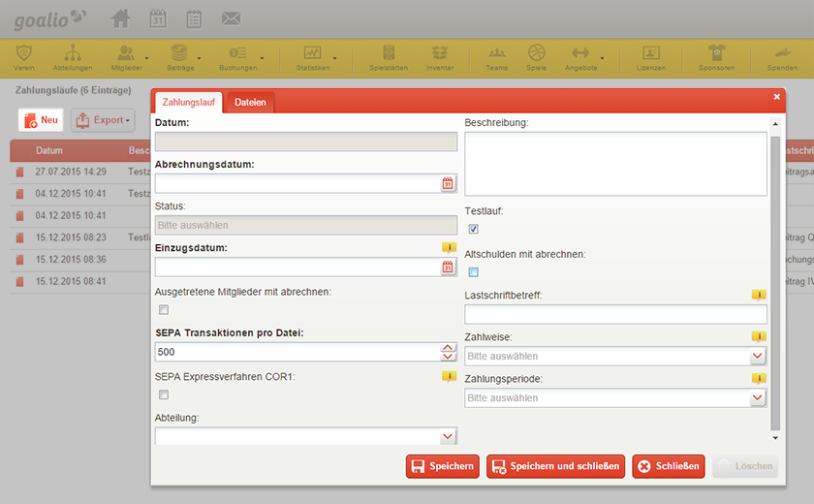Click the greyed Löschen button
Image resolution: width=814 pixels, height=504 pixels.
(745, 466)
